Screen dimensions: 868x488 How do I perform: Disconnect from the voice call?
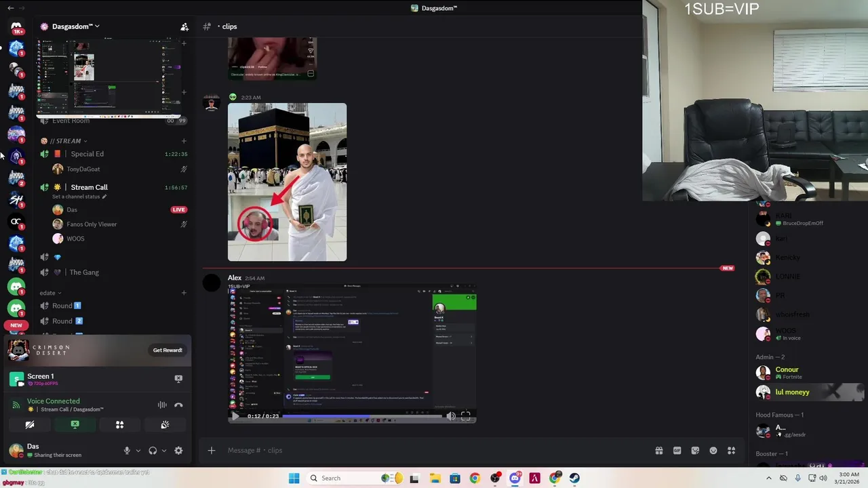click(x=178, y=405)
